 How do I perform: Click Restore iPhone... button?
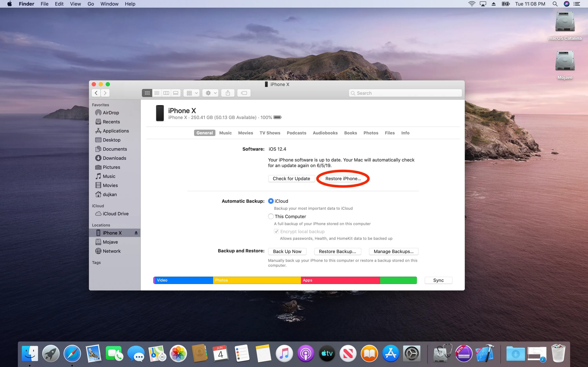click(343, 179)
